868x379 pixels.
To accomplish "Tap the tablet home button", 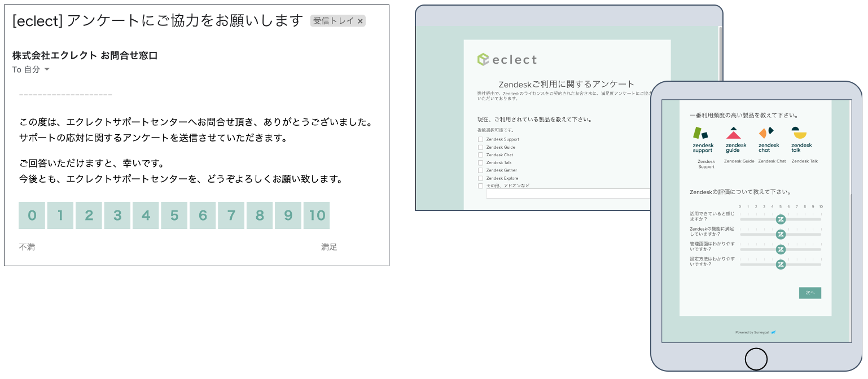I will click(x=756, y=359).
